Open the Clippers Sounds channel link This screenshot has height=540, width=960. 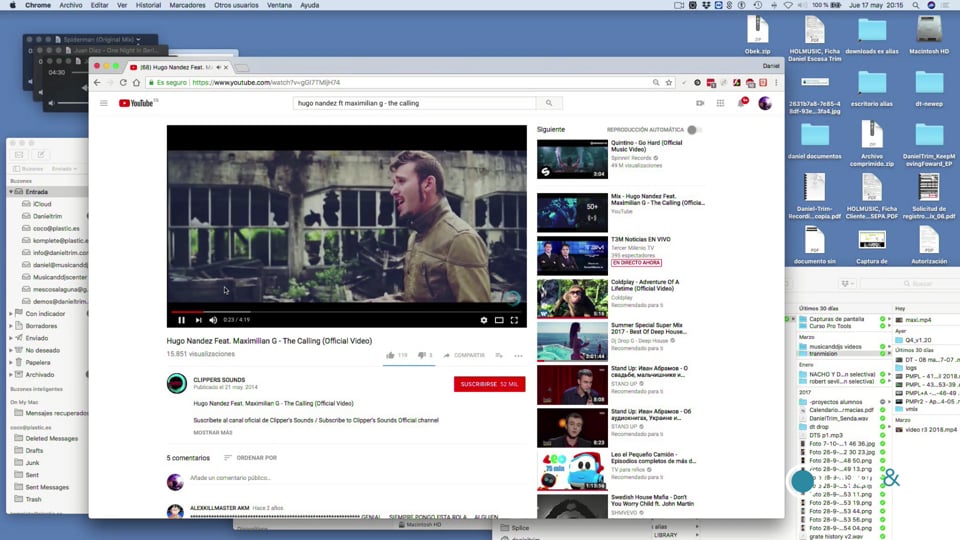[219, 380]
